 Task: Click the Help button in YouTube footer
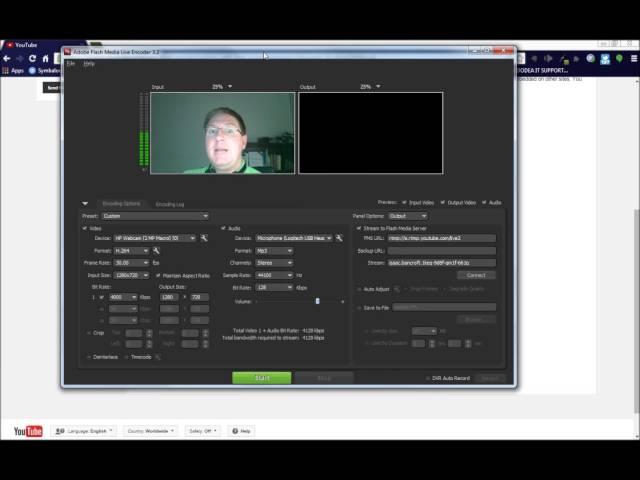coord(241,431)
